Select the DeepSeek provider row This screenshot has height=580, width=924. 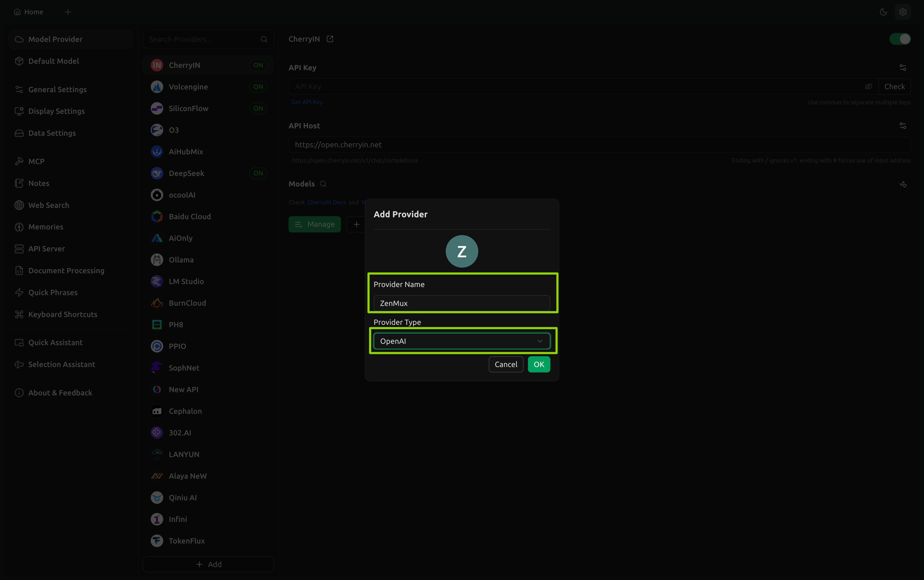[208, 174]
